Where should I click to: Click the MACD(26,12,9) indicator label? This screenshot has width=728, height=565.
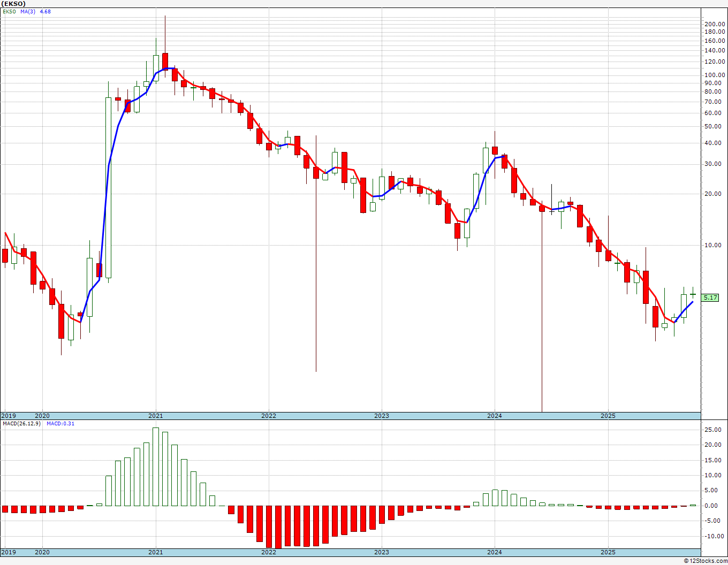21,423
